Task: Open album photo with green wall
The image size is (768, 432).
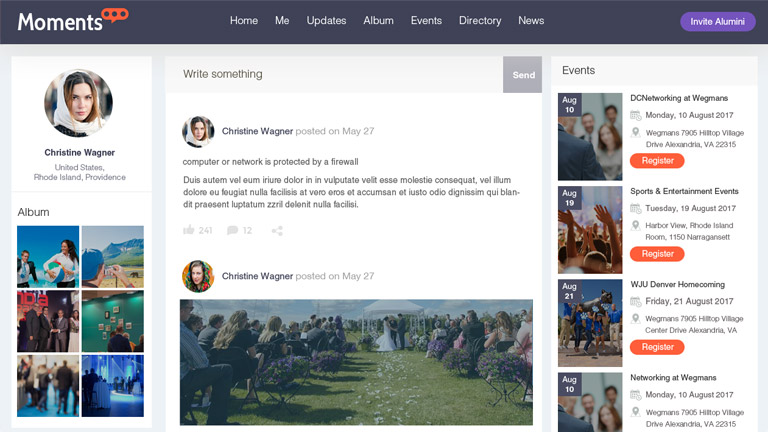Action: 113,321
